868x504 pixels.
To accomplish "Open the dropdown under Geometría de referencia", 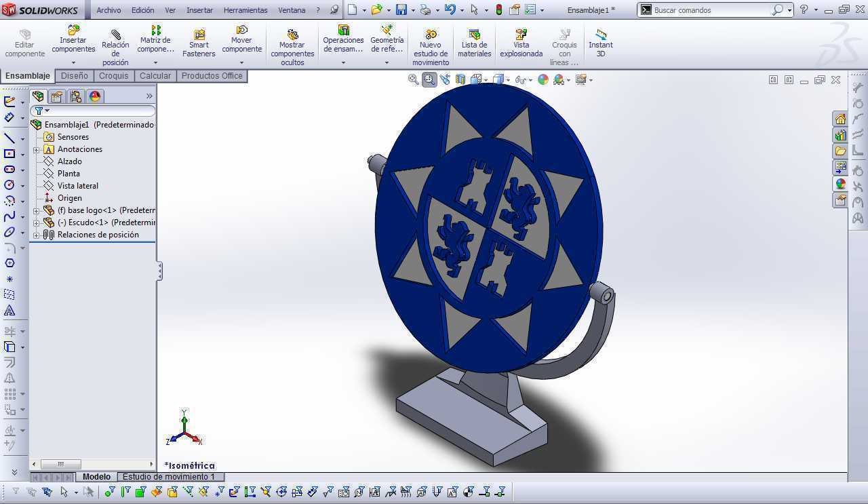I will coord(387,62).
